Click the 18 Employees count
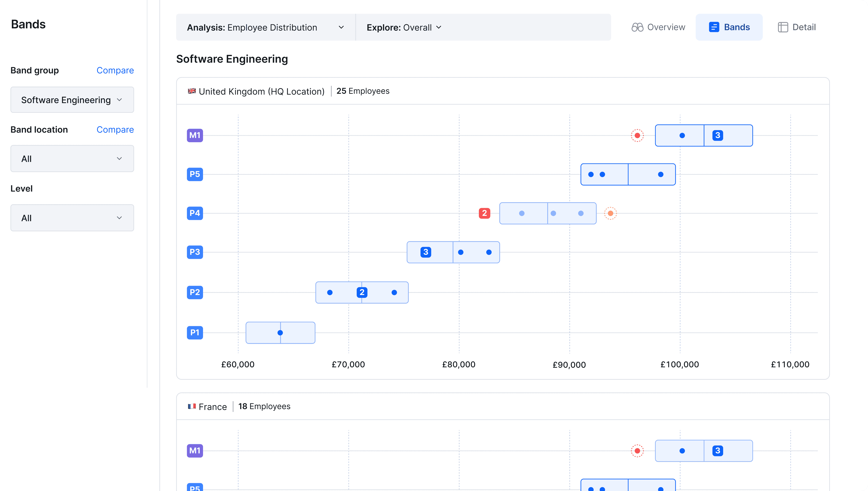868x491 pixels. (x=264, y=406)
